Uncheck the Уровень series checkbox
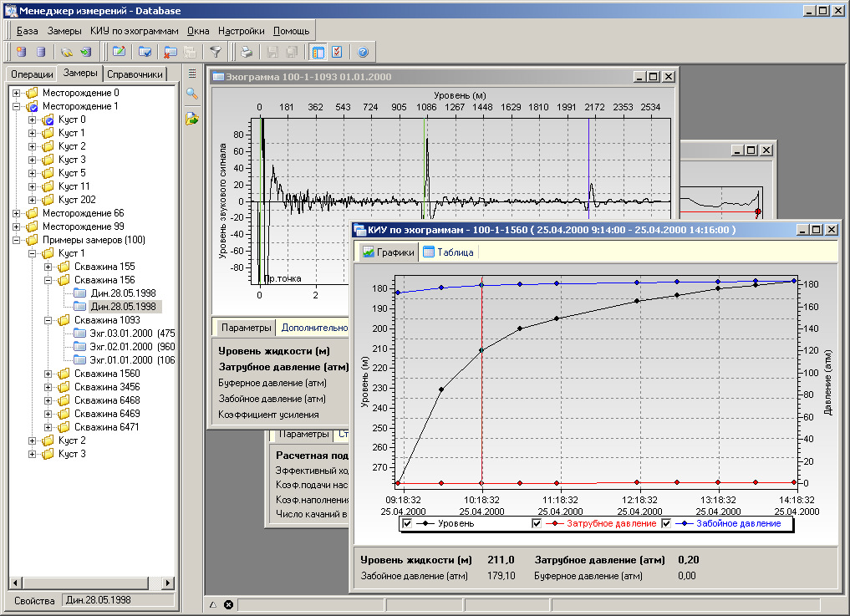Image resolution: width=850 pixels, height=616 pixels. (x=408, y=523)
